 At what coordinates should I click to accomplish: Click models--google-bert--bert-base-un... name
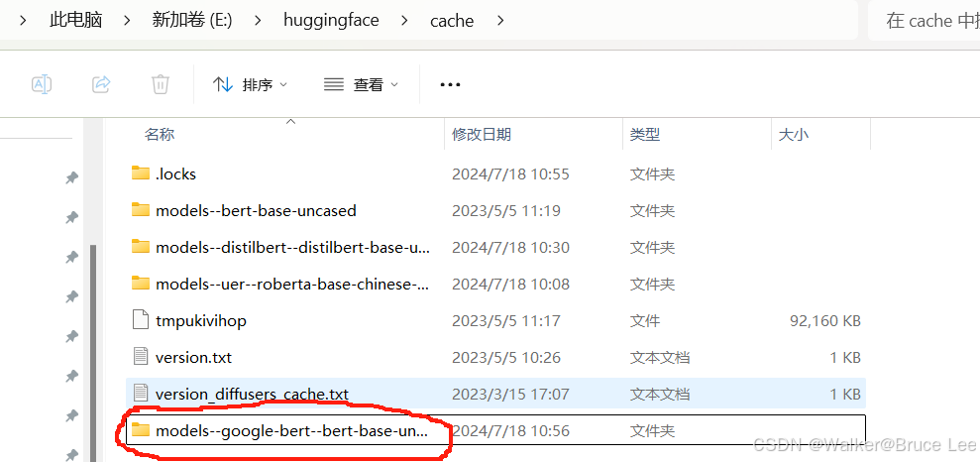(x=292, y=430)
